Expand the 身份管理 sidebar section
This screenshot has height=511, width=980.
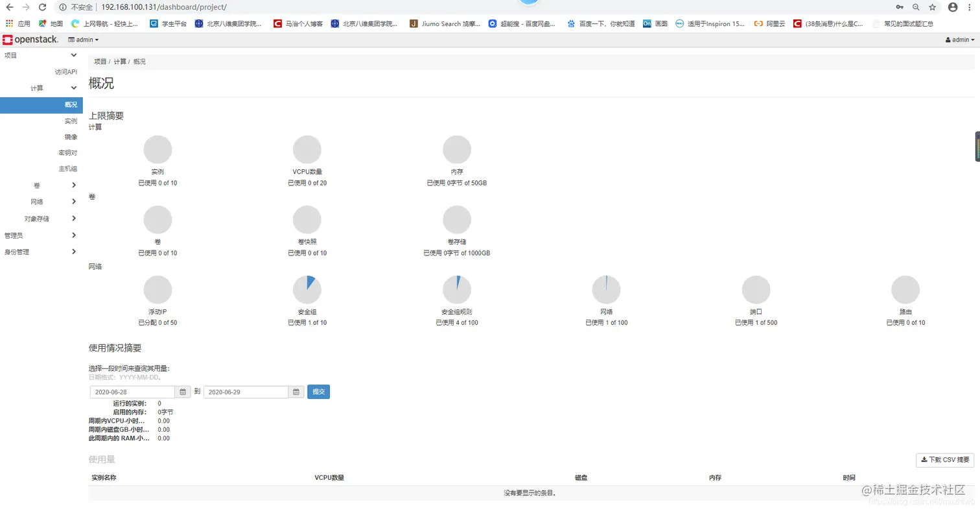(x=41, y=252)
